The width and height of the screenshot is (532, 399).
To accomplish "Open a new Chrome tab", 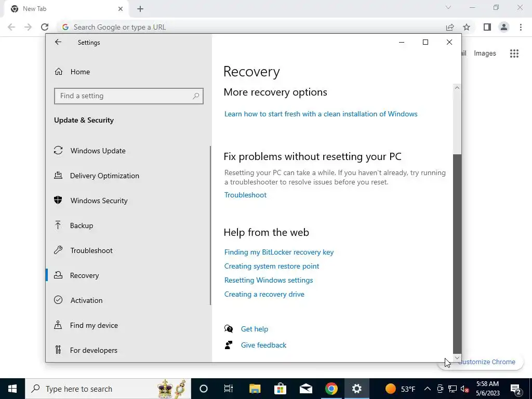I will [140, 9].
